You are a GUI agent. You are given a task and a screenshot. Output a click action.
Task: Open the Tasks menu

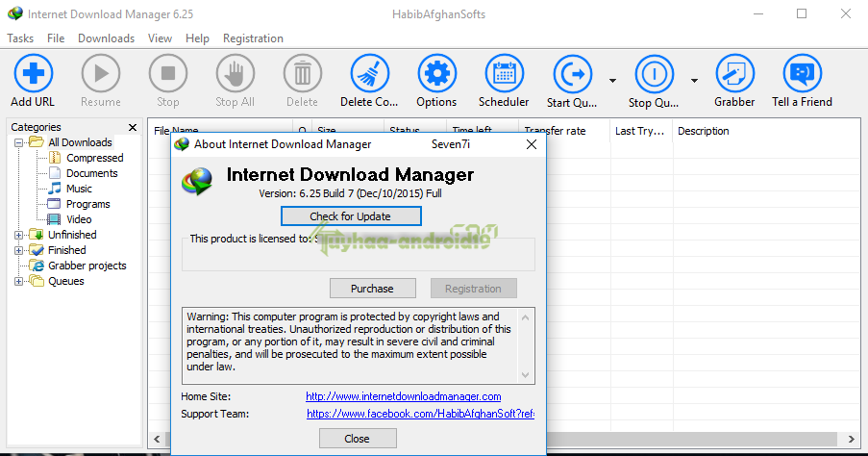[20, 38]
